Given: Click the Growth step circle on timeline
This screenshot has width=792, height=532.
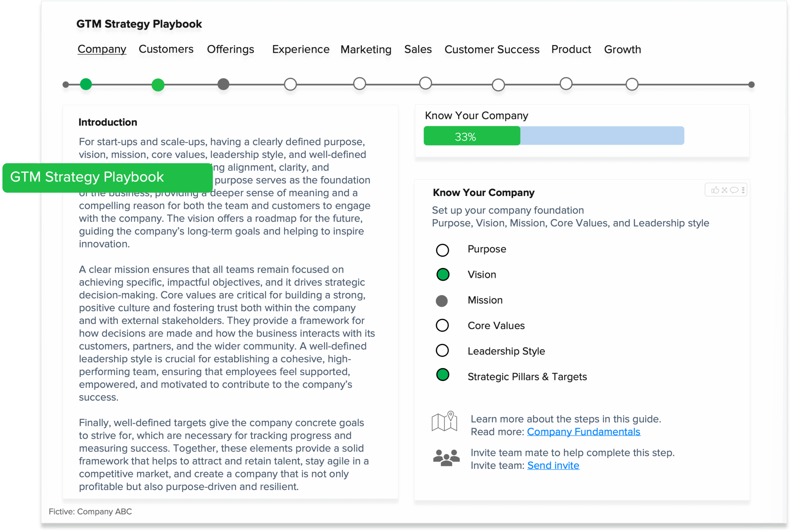Looking at the screenshot, I should (x=632, y=84).
